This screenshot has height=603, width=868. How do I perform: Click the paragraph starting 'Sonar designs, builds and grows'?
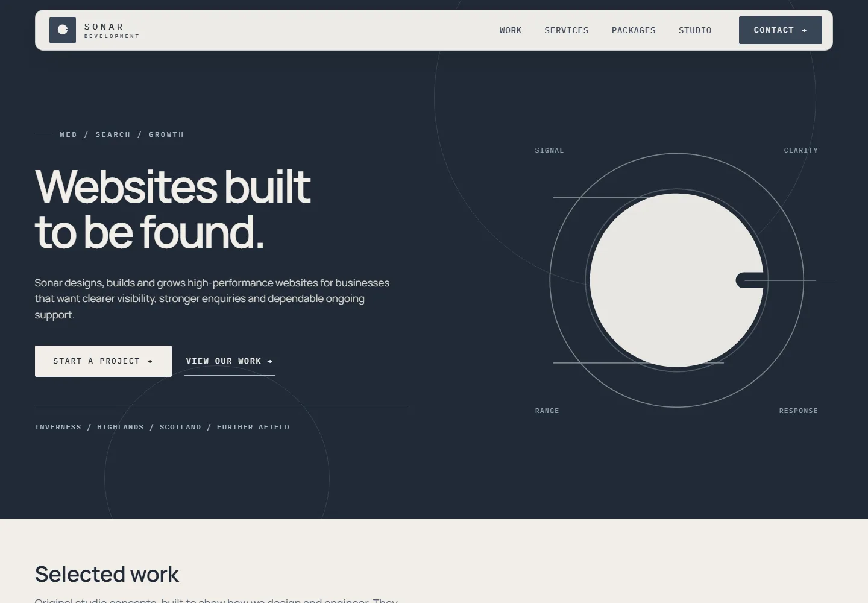(x=212, y=298)
